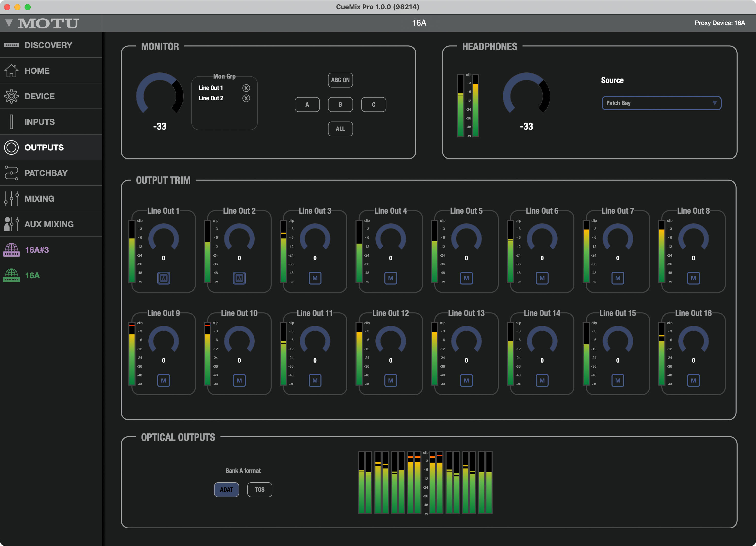The width and height of the screenshot is (756, 546).
Task: Mute Line Out 1
Action: [164, 278]
